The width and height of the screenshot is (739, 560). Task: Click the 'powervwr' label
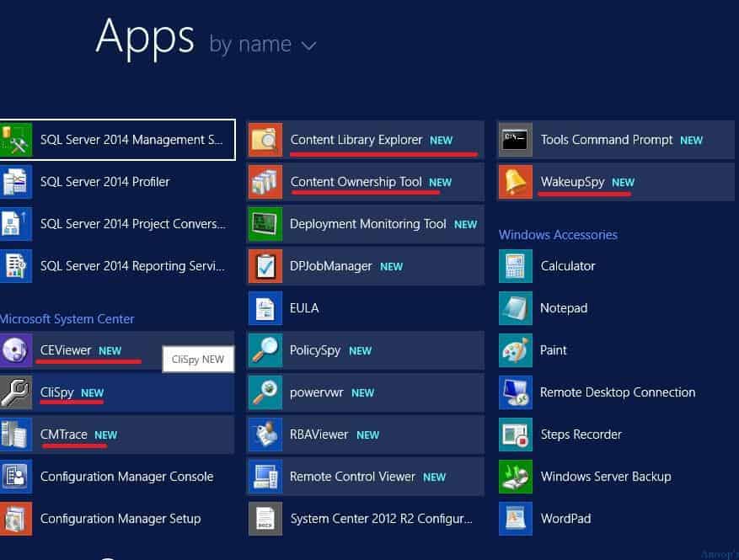click(317, 392)
